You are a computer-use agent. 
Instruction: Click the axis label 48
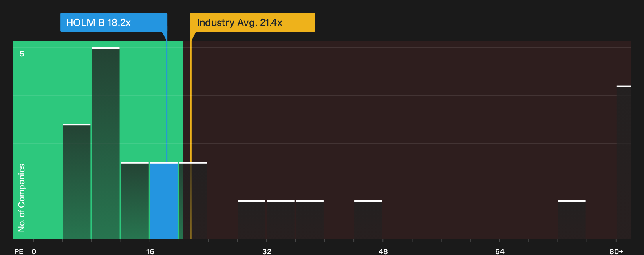pyautogui.click(x=383, y=251)
